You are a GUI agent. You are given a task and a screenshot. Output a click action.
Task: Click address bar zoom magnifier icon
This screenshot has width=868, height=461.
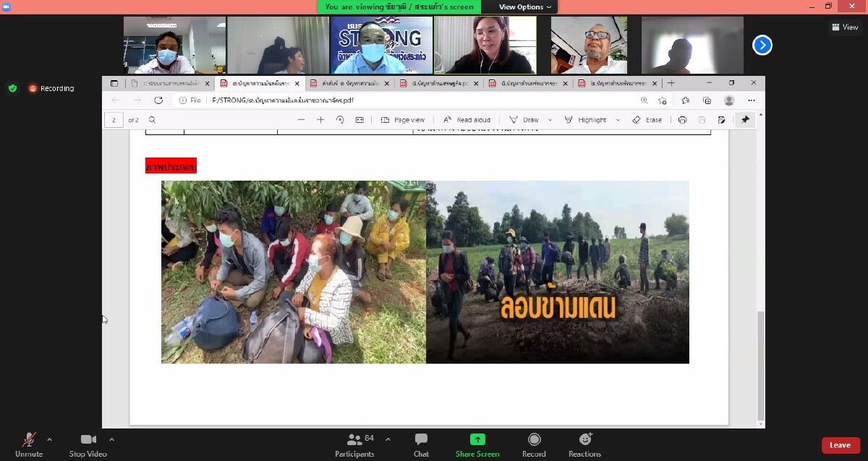click(644, 100)
